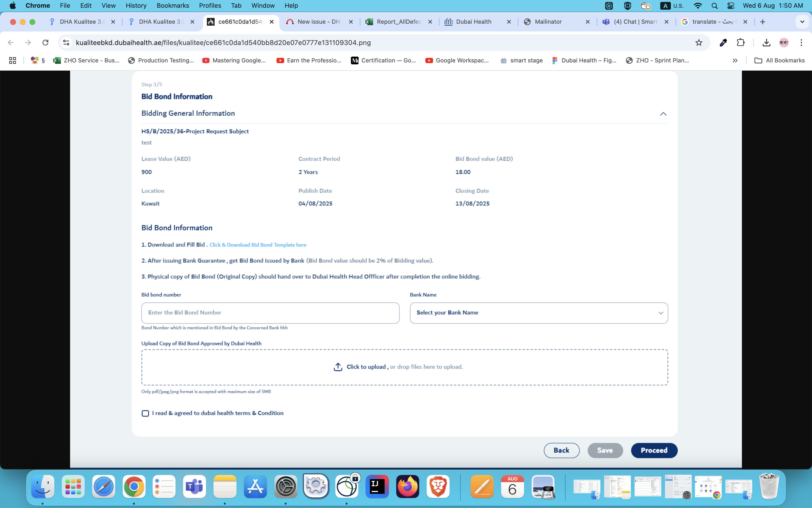Screen dimensions: 812x508
Task: Open the Extensions puzzle icon
Action: point(740,43)
